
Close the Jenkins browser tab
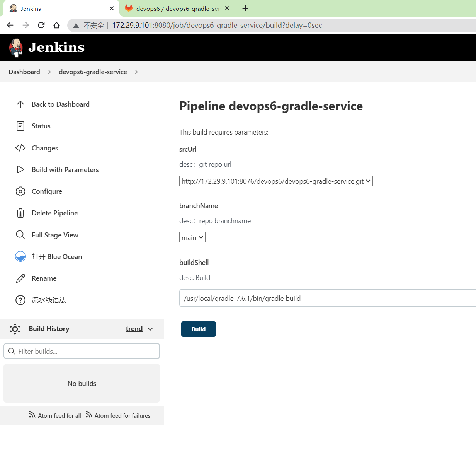pyautogui.click(x=112, y=8)
